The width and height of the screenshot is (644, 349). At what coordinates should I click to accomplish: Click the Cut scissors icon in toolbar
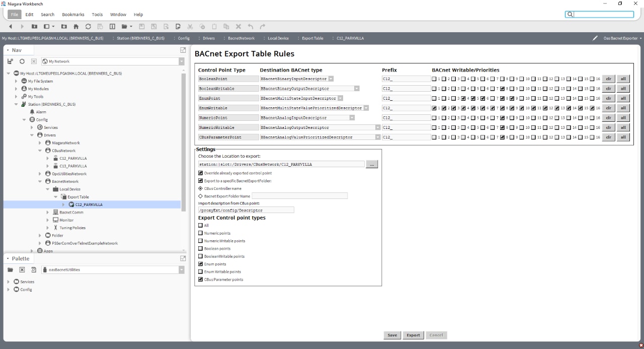point(190,26)
